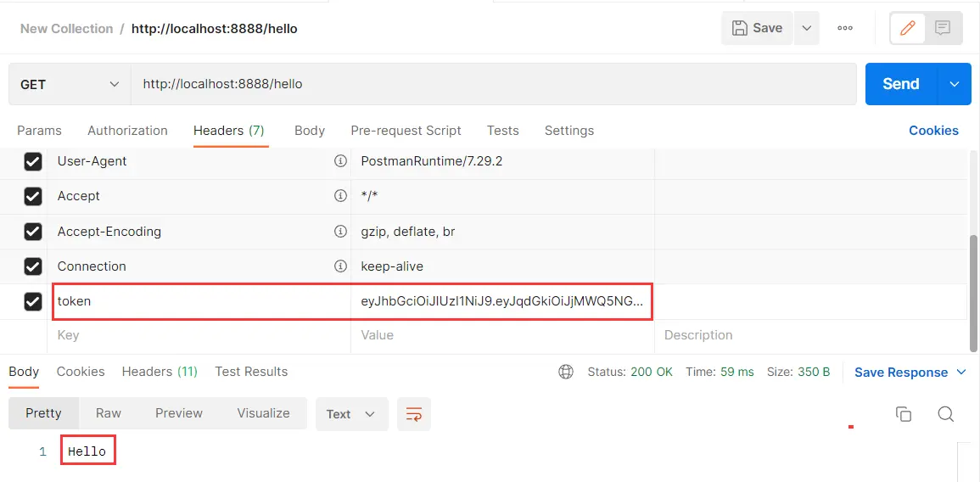Search the response using the magnifier icon
This screenshot has width=980, height=482.
tap(945, 414)
